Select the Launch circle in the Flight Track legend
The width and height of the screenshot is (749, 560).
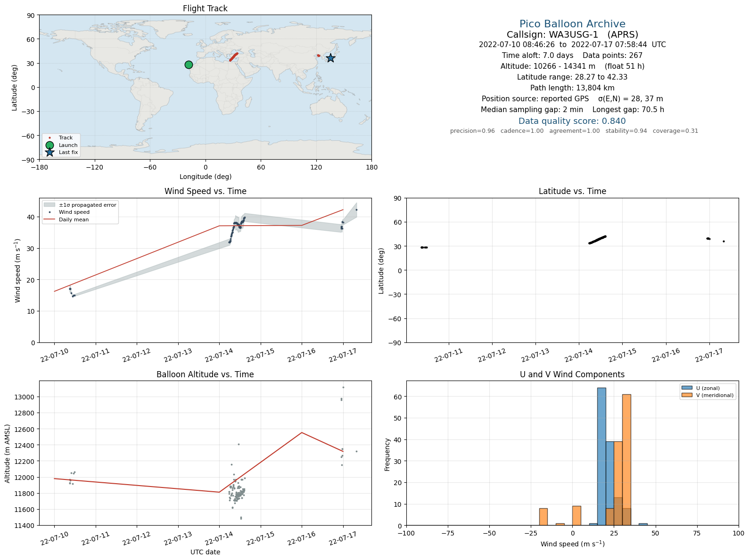[x=49, y=145]
